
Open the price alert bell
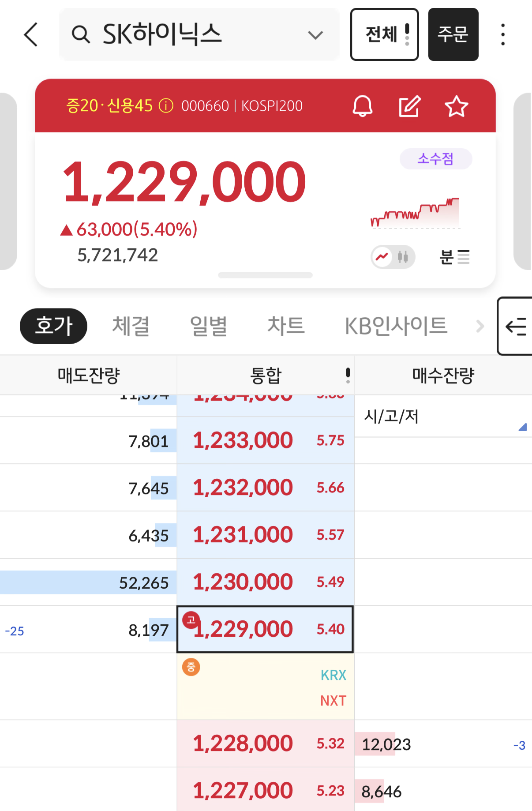(363, 106)
